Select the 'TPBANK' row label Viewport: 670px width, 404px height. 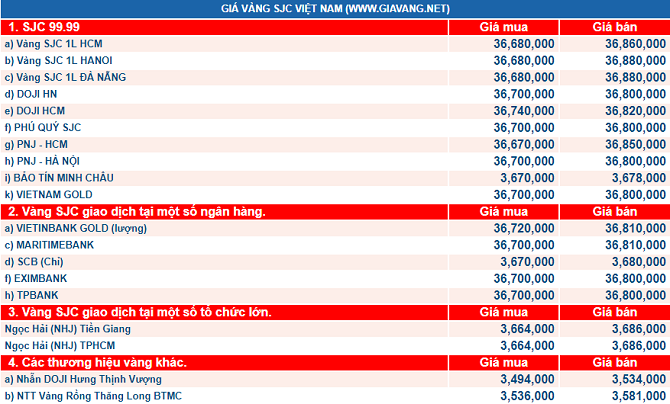pos(31,295)
